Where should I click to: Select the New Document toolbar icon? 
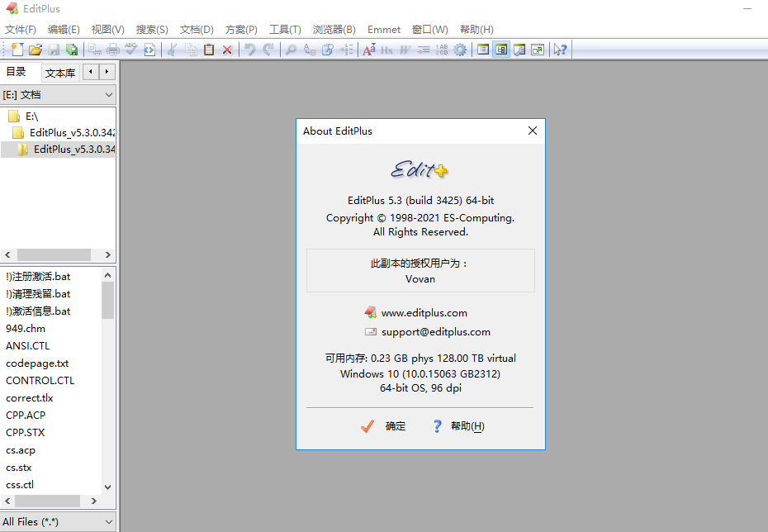click(x=17, y=50)
